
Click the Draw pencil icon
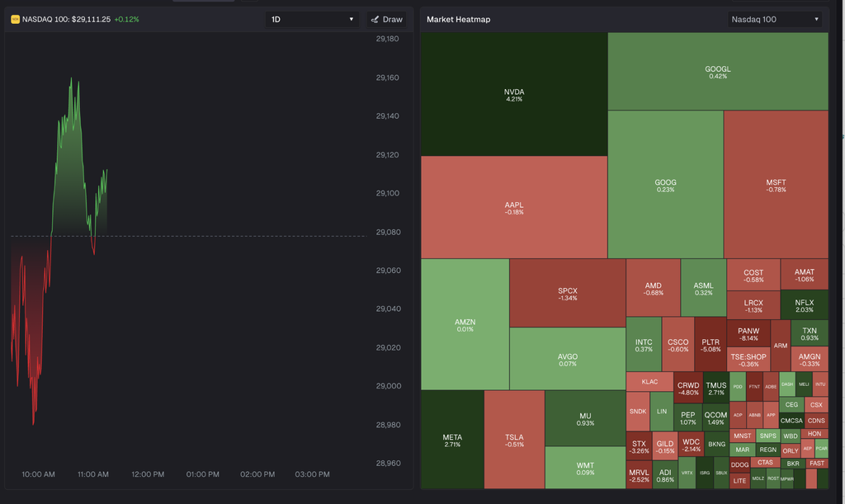pyautogui.click(x=375, y=20)
